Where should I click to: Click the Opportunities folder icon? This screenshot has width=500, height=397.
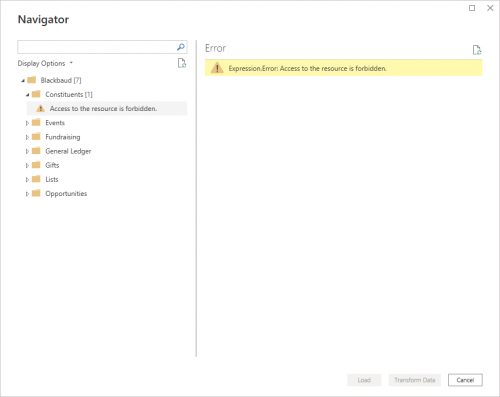click(36, 193)
